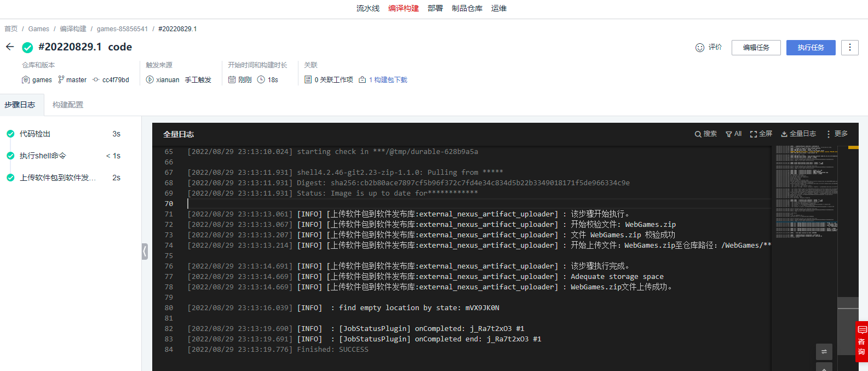Collapse the steps sidebar with the handle
The height and width of the screenshot is (371, 868).
click(x=145, y=252)
